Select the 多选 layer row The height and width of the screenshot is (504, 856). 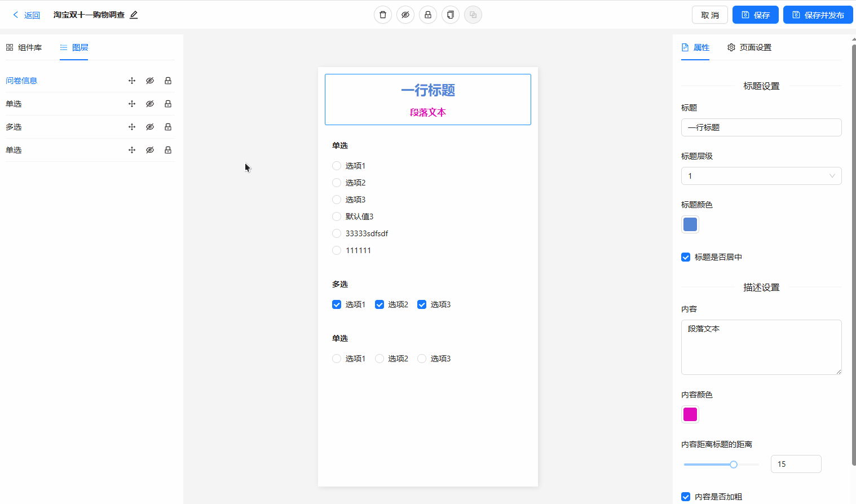(90, 127)
